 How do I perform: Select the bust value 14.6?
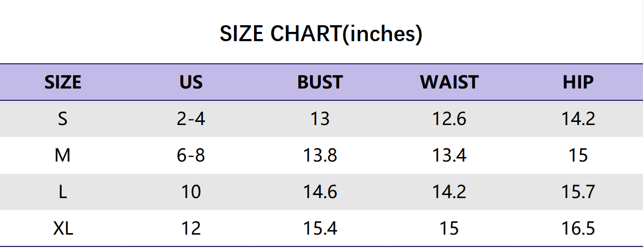(x=320, y=192)
